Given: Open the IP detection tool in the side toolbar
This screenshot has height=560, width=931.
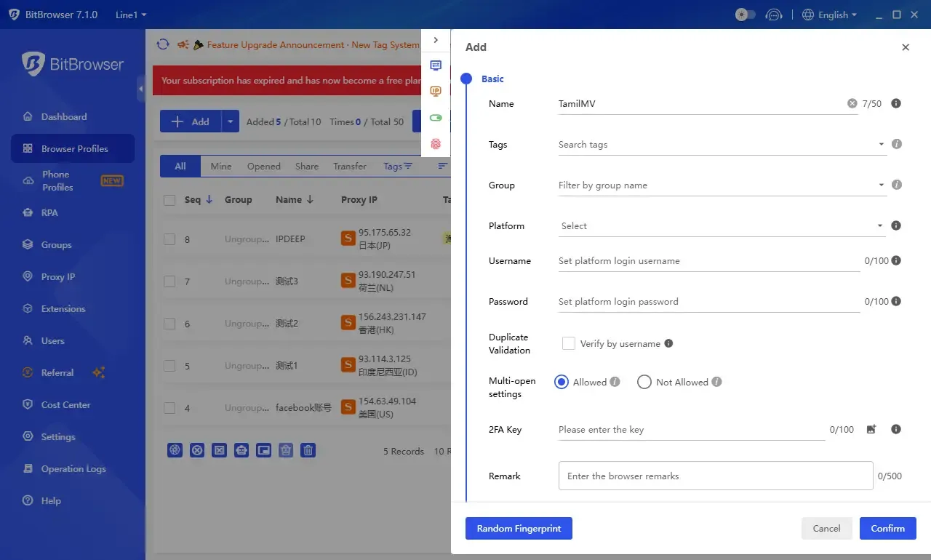Looking at the screenshot, I should click(435, 91).
